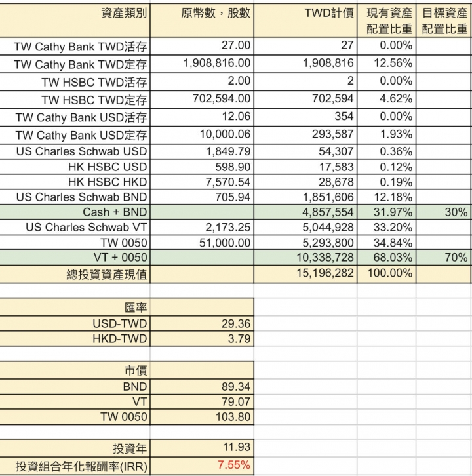This screenshot has height=476, width=472.
Task: Click the 4.62% allocation cell
Action: click(386, 99)
